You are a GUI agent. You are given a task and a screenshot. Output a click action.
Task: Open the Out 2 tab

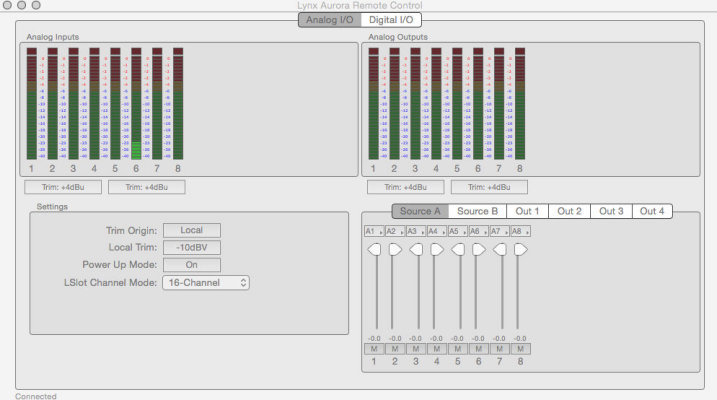click(569, 211)
